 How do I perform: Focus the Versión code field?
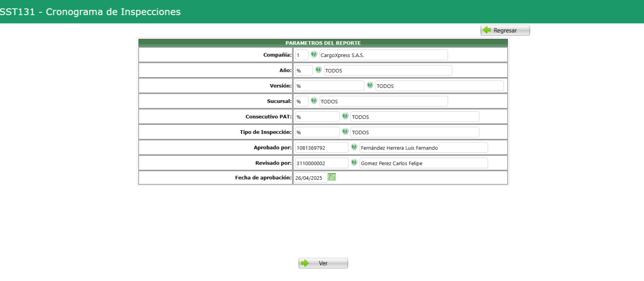pyautogui.click(x=330, y=86)
